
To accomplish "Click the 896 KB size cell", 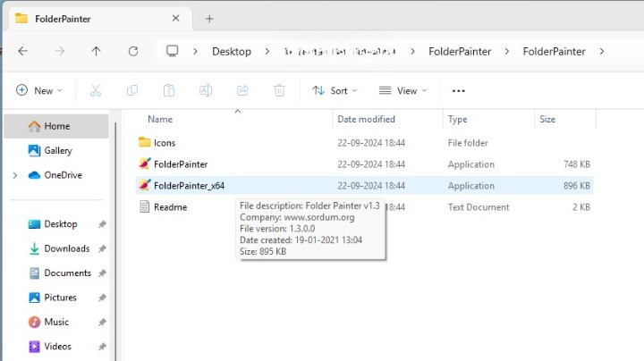I will 577,186.
